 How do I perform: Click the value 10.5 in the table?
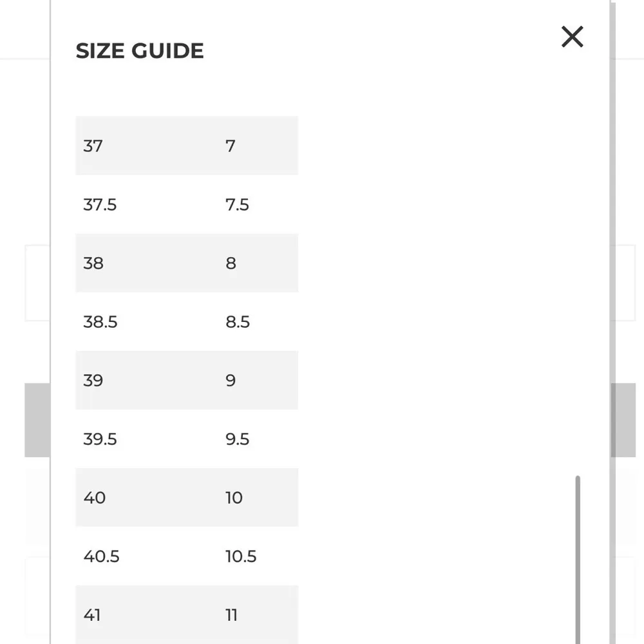coord(241,556)
